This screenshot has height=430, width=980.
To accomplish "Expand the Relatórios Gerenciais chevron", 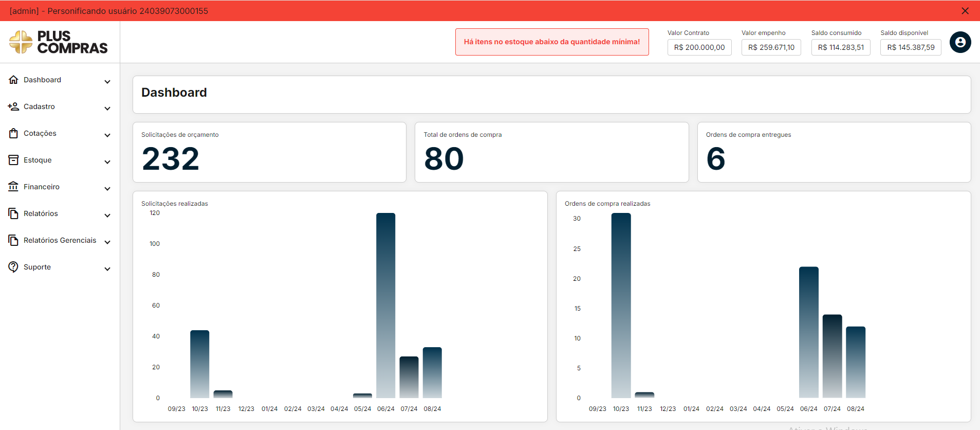I will point(107,242).
